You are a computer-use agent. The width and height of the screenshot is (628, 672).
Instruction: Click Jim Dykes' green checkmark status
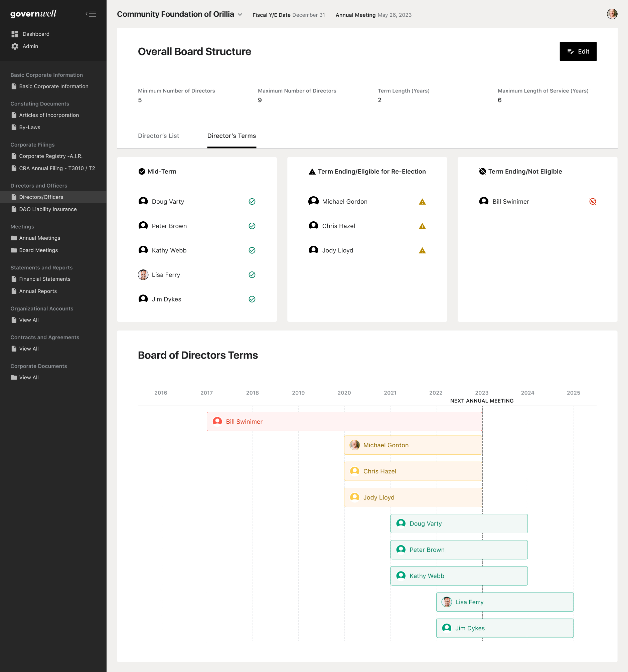(252, 299)
